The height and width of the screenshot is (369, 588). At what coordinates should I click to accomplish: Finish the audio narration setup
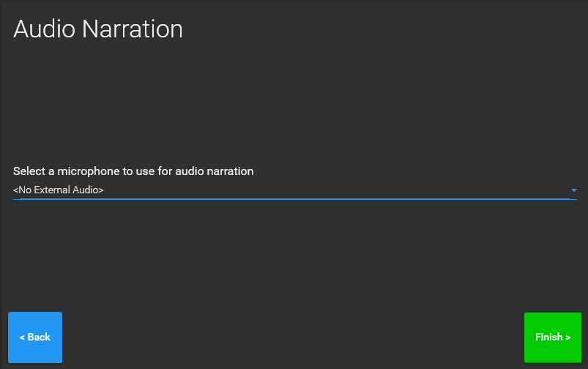[553, 338]
